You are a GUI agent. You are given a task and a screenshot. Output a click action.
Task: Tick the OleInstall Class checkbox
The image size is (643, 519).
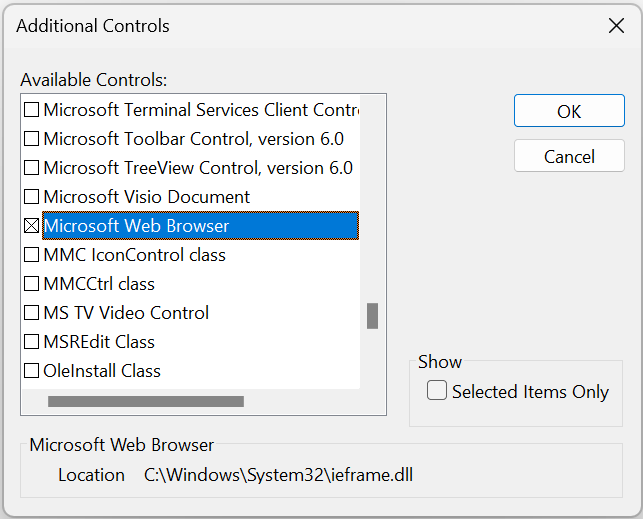pos(32,371)
